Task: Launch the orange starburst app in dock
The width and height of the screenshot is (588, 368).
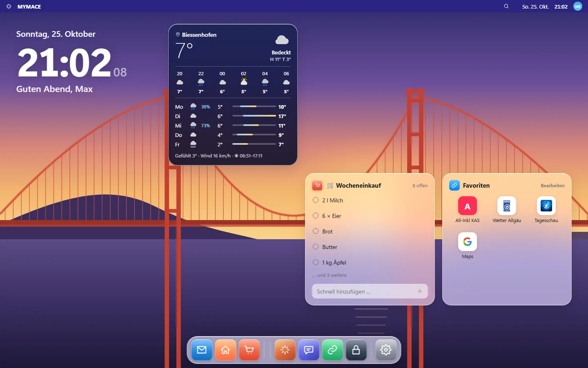Action: [x=285, y=350]
